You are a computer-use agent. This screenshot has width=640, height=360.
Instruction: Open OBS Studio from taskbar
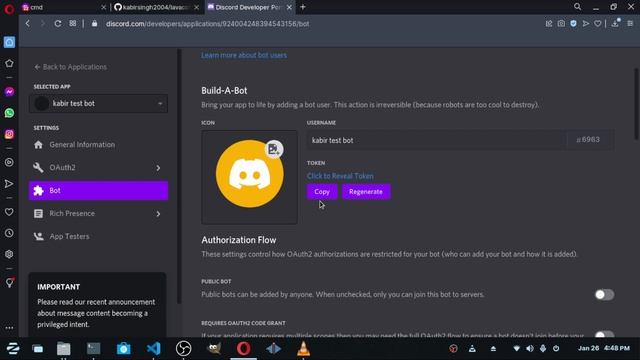click(x=183, y=348)
